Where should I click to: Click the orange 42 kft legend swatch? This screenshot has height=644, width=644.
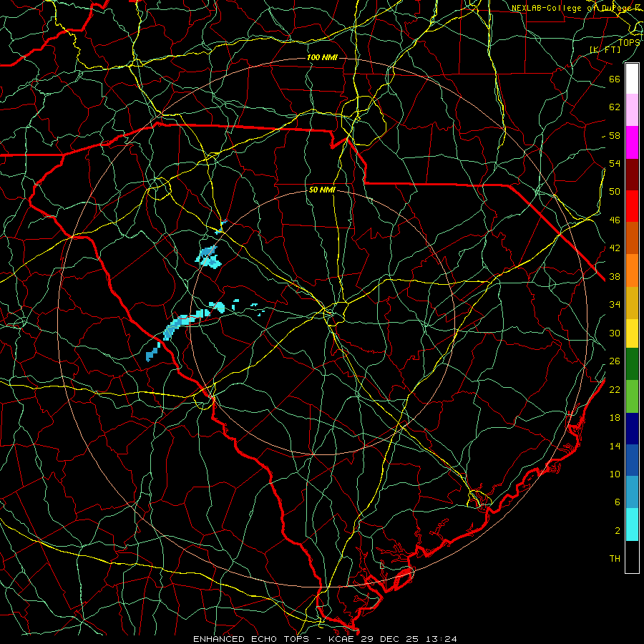[632, 270]
